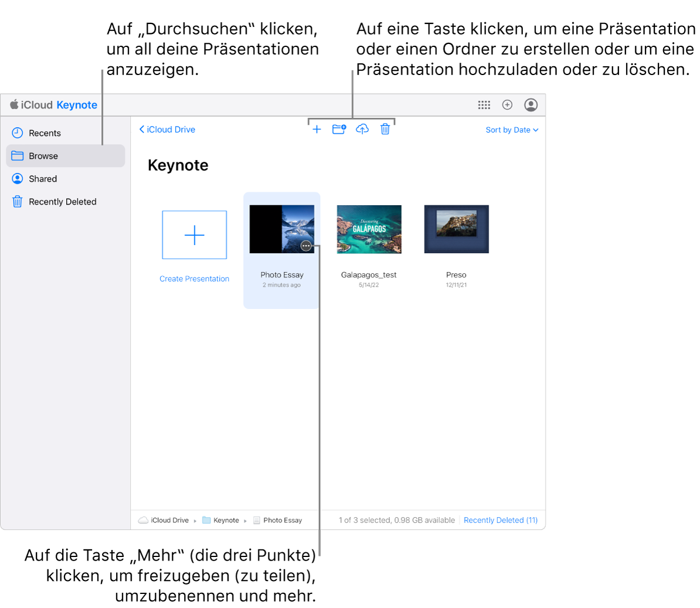Open the iCloud app launcher grid
700x608 pixels.
(x=484, y=105)
